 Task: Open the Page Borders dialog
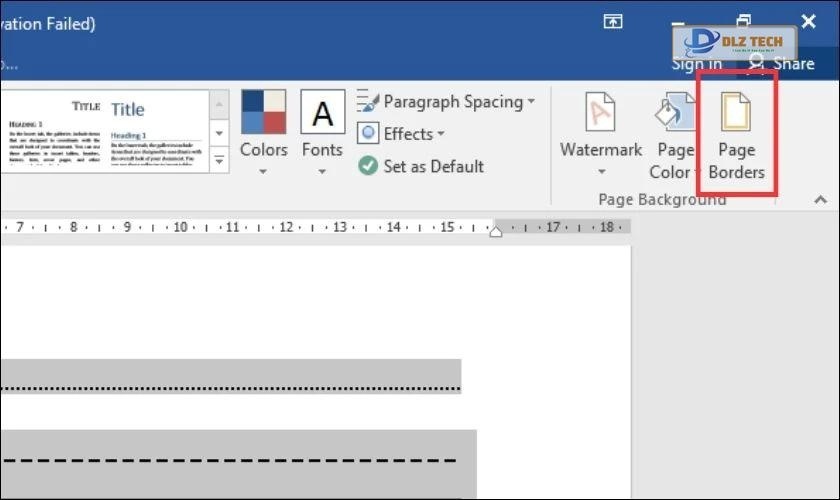coord(736,135)
